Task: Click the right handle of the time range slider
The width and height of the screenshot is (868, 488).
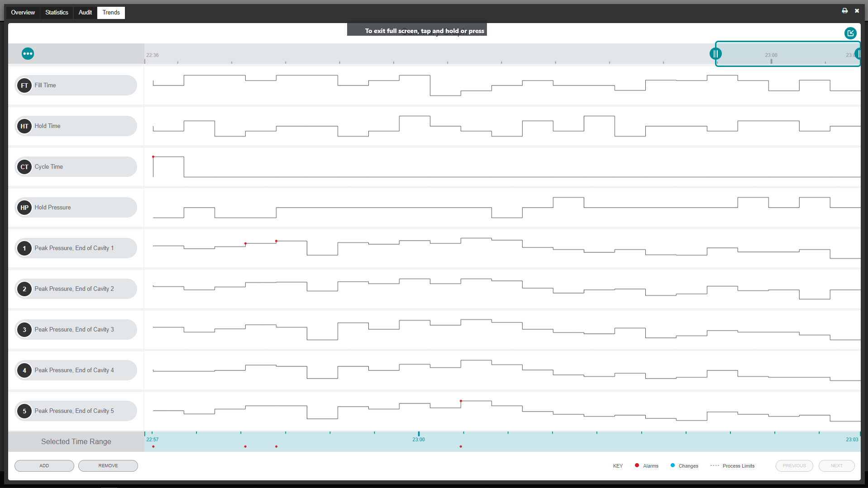Action: pyautogui.click(x=858, y=54)
